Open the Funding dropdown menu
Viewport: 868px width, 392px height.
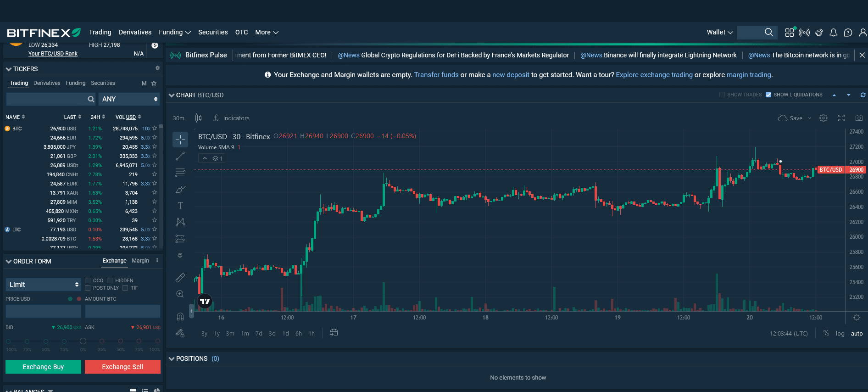pos(175,32)
